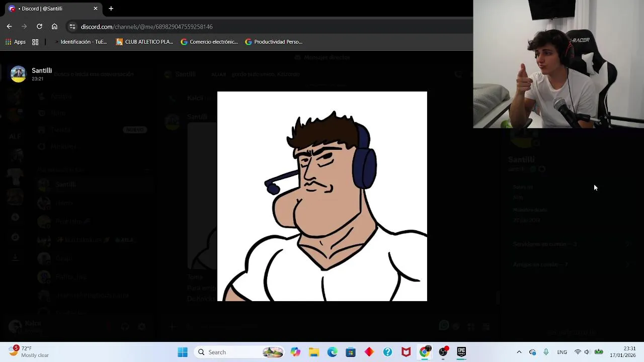
Task: Open McAfee from the taskbar
Action: (x=406, y=352)
